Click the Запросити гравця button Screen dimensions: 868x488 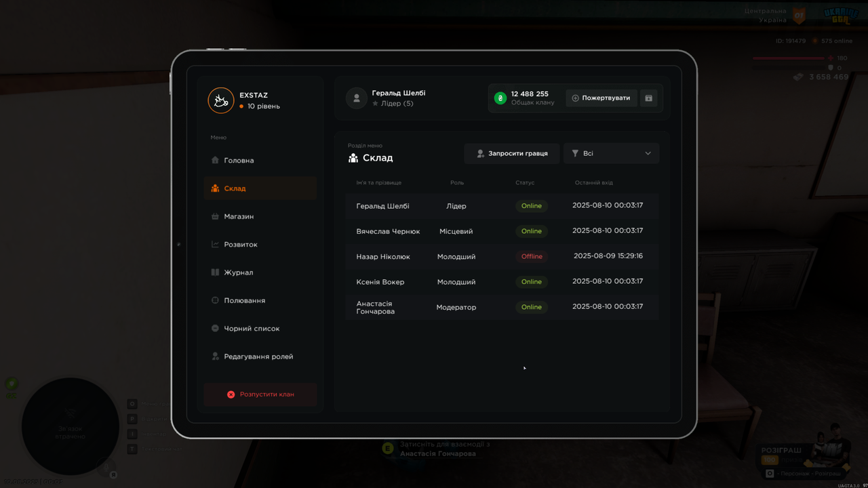[x=512, y=154]
